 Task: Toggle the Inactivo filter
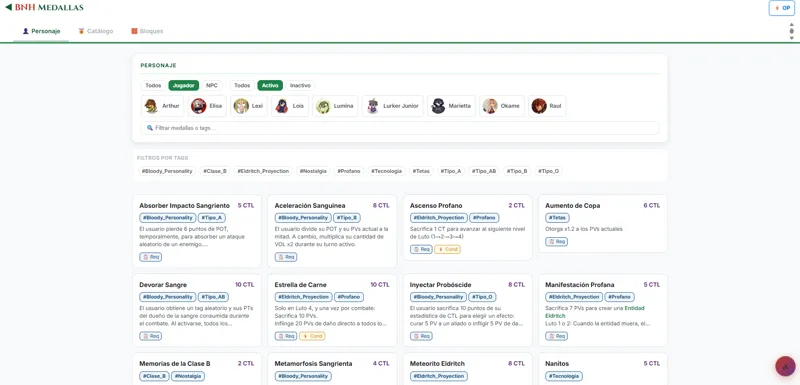(301, 85)
